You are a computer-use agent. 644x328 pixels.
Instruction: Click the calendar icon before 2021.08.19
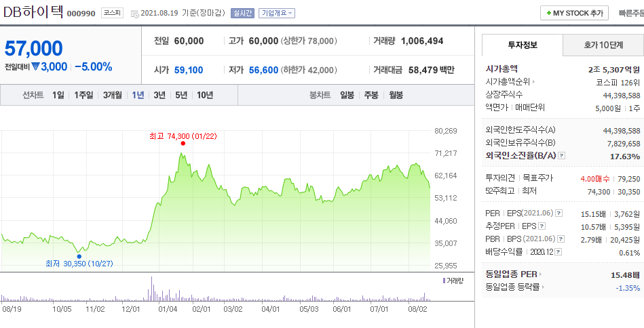pos(134,14)
